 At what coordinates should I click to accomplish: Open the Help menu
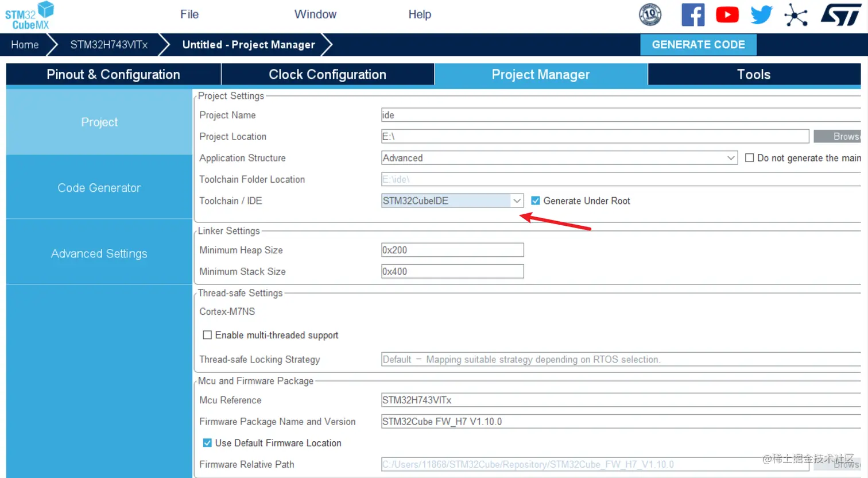point(420,14)
